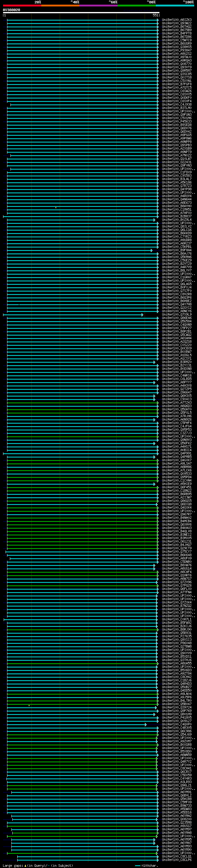Screen dimensions: 197x868
Task: Click arrowhead ending the UniRef100_Q7X9L9 alignment bar
Action: coord(143,315)
